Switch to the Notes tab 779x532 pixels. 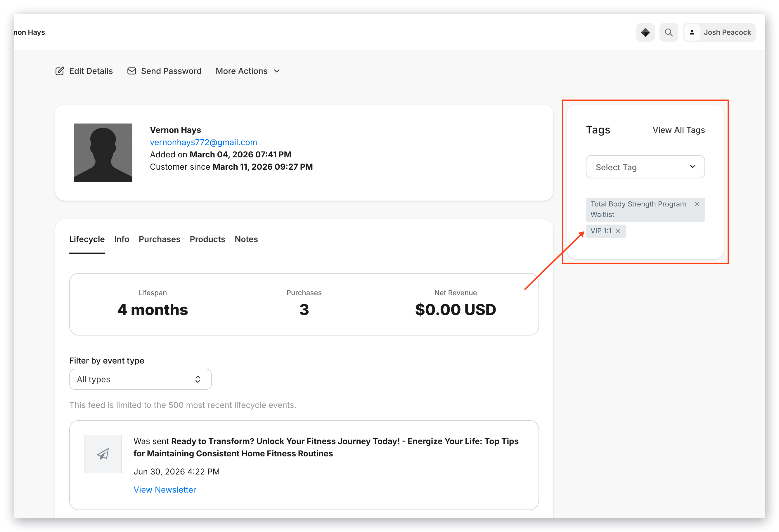(x=246, y=239)
